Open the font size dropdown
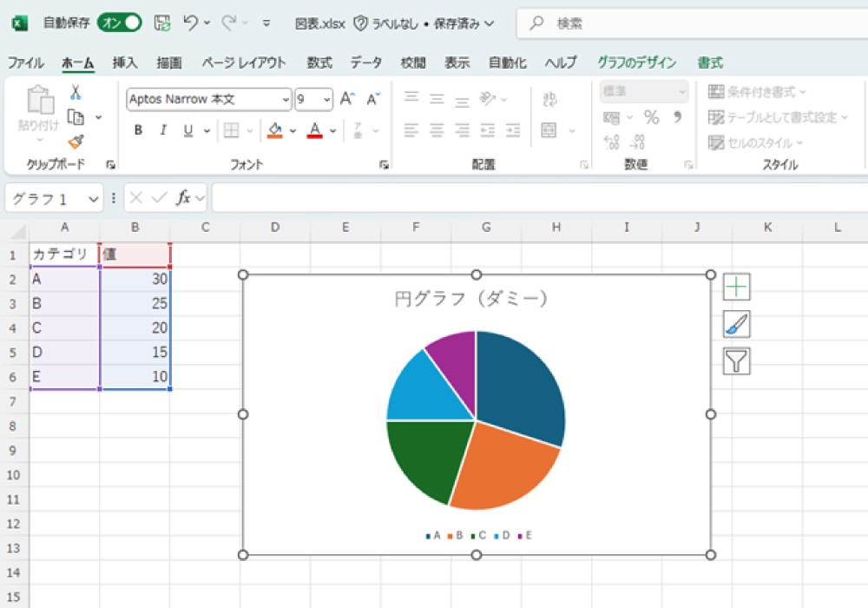This screenshot has height=608, width=868. tap(327, 100)
